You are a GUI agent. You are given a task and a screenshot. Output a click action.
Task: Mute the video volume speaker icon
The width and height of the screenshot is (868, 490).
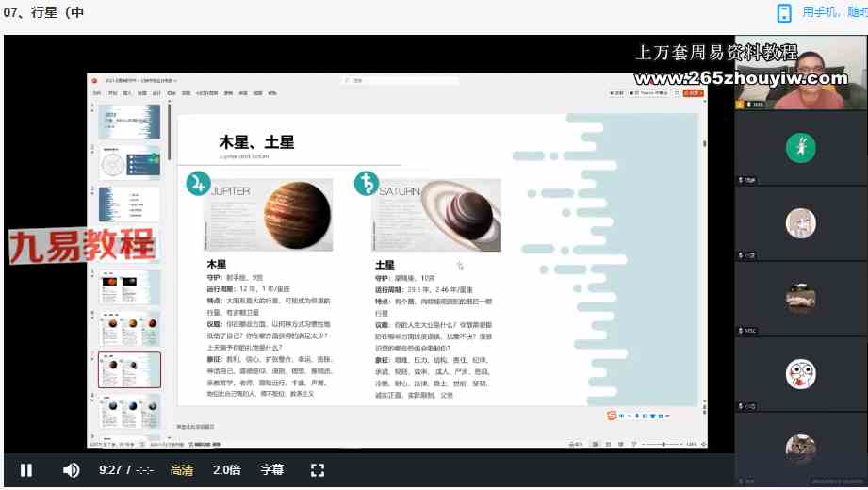click(x=71, y=469)
